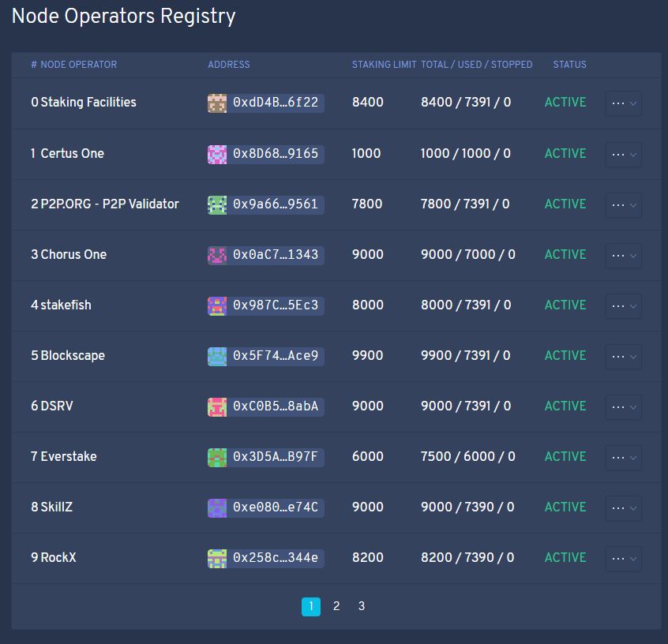The width and height of the screenshot is (668, 644).
Task: Open the Blockscape row actions dropdown
Action: coord(624,357)
